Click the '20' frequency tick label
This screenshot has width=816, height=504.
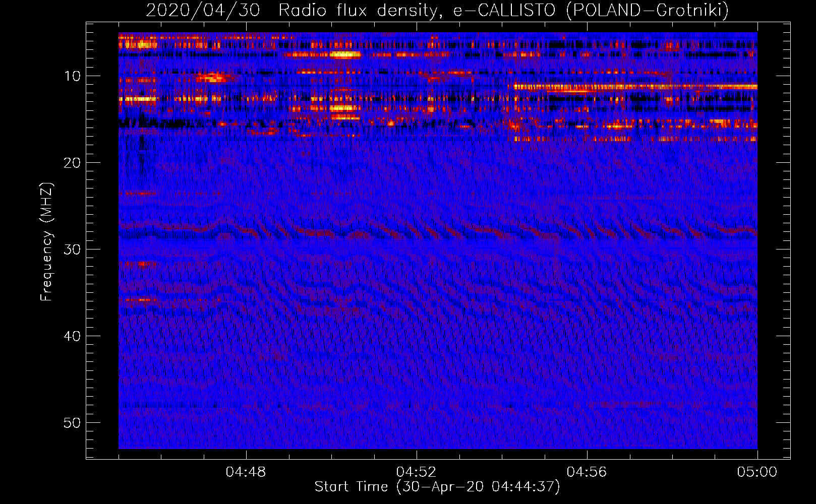click(x=73, y=163)
